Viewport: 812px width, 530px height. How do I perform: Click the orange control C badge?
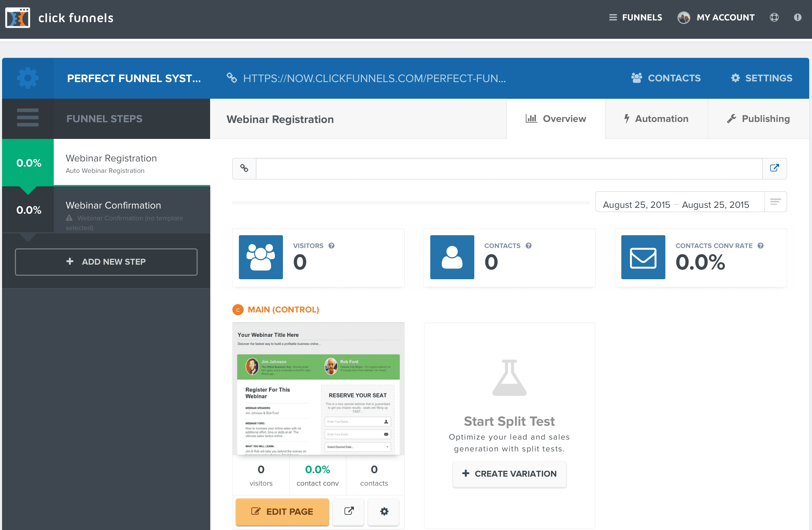click(238, 310)
